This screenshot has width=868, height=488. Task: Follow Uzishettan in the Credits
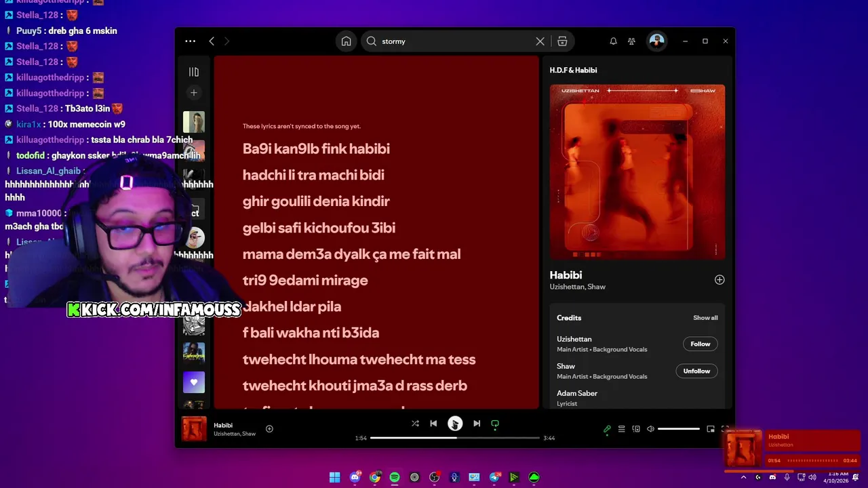click(701, 344)
